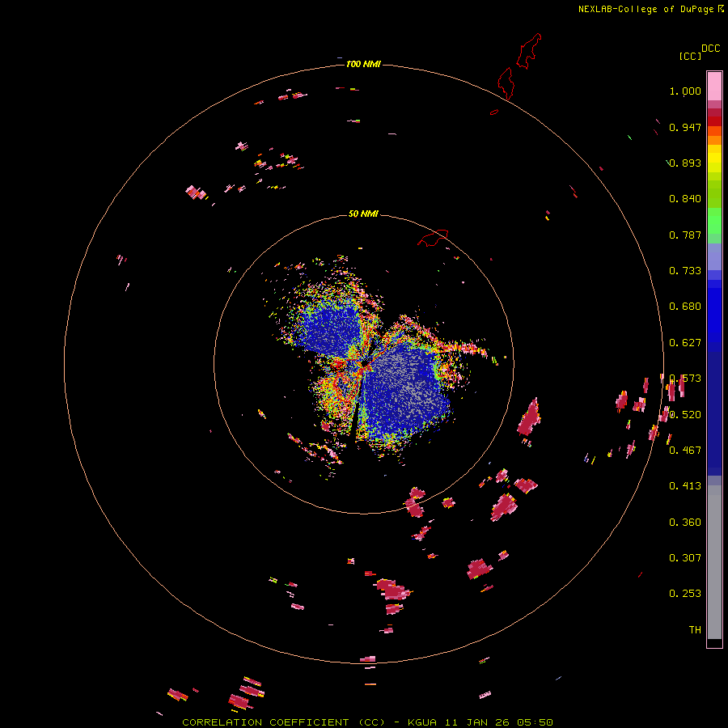Click the 1.000 legend value
Screen dimensions: 728x728
(x=685, y=91)
